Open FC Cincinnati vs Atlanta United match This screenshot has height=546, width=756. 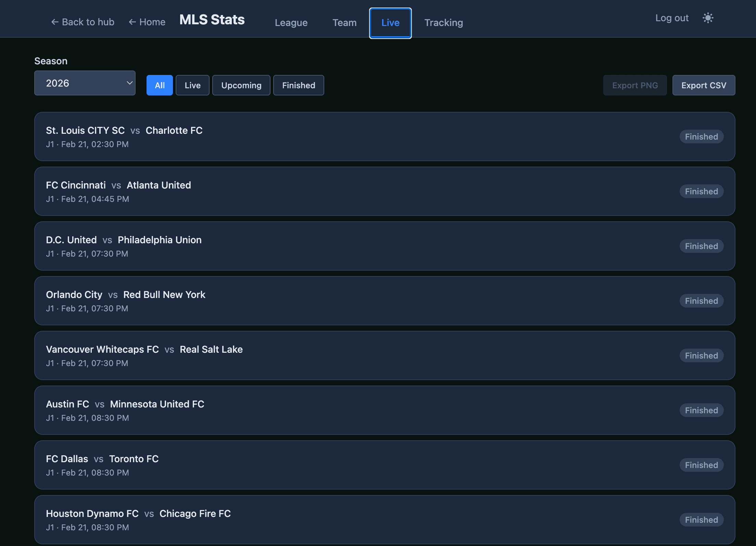385,191
